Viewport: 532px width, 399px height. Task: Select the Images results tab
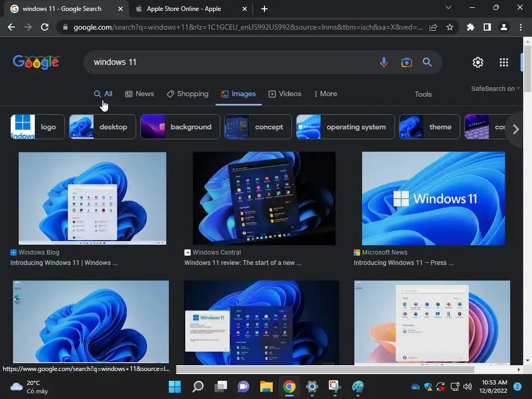(x=238, y=94)
